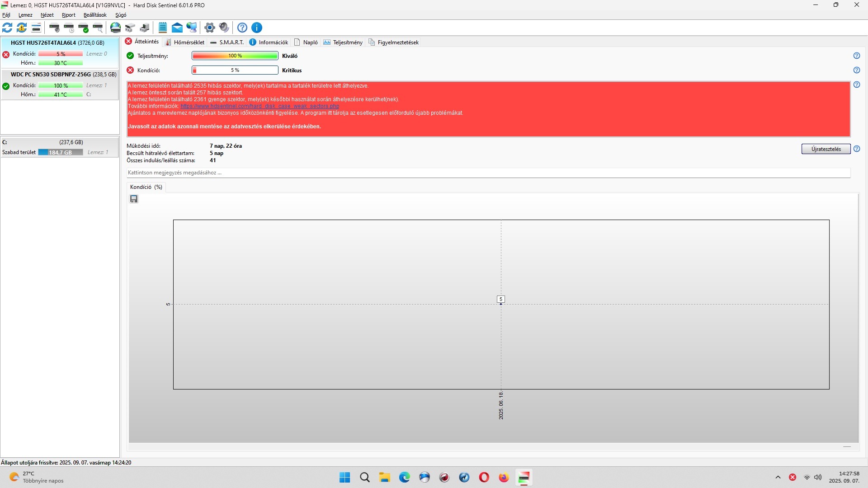The height and width of the screenshot is (488, 868).
Task: Click the refresh with warning icon
Action: point(22,28)
